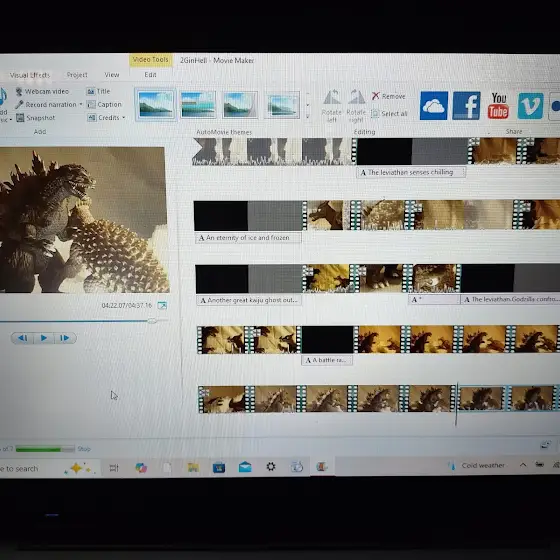The height and width of the screenshot is (560, 560).
Task: Take a Snapshot of the preview
Action: click(x=35, y=118)
